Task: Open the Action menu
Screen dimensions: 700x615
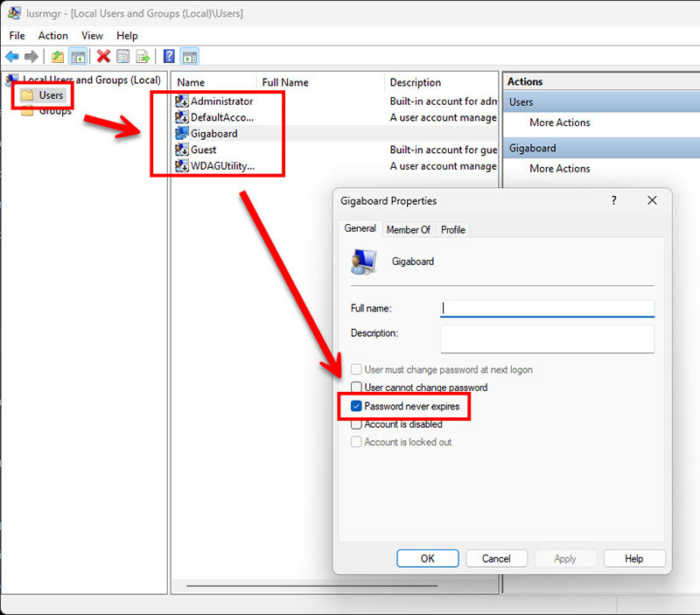Action: pos(53,36)
